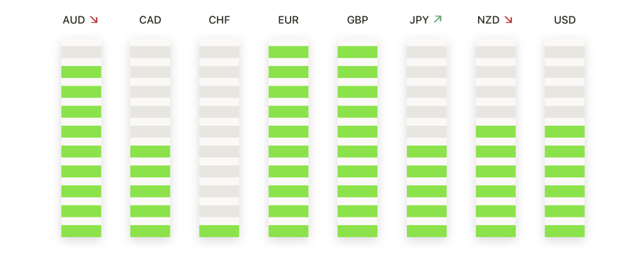Select the USD currency label
Screen dimensions: 644x254
point(565,20)
